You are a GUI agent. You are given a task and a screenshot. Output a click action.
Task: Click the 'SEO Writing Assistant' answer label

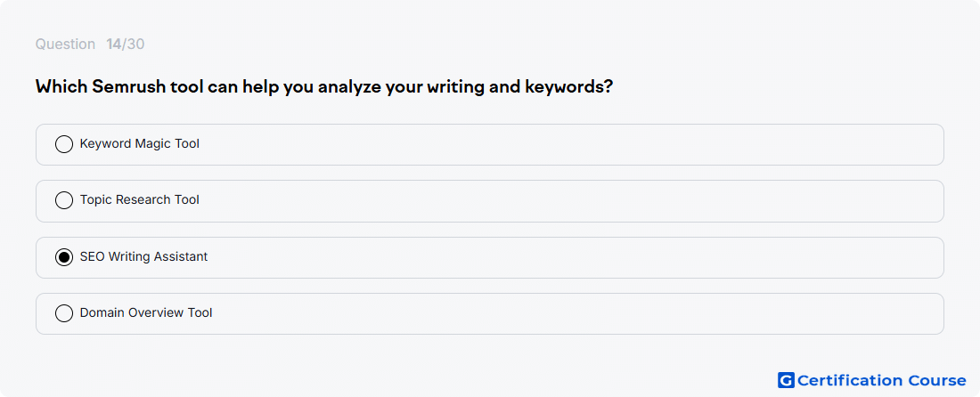143,256
